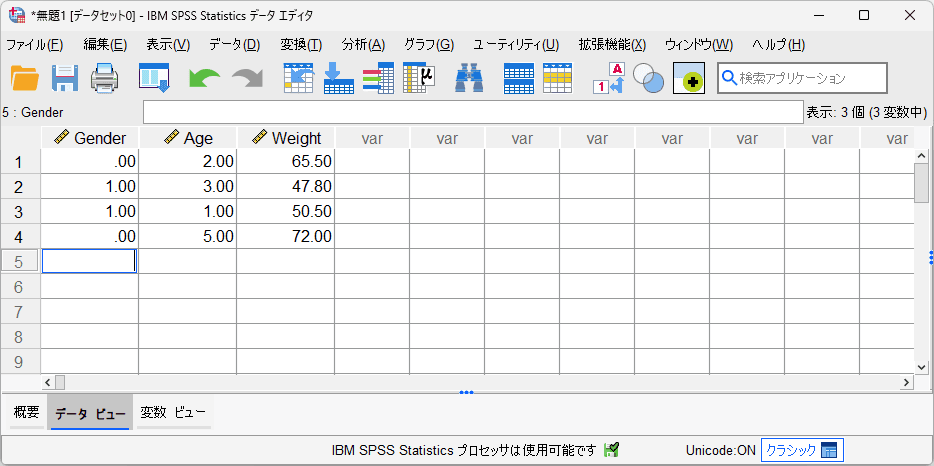Click the Insert cases icon
The width and height of the screenshot is (934, 466).
tap(519, 78)
